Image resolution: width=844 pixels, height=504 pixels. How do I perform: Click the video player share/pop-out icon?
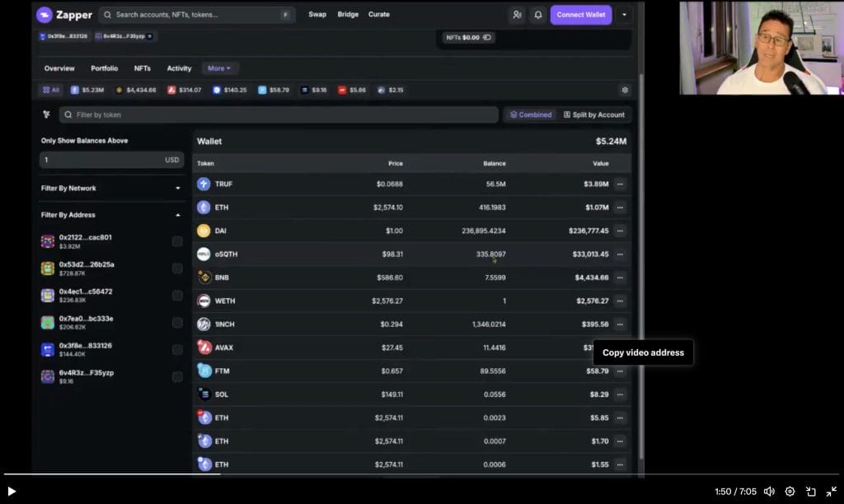[x=811, y=491]
